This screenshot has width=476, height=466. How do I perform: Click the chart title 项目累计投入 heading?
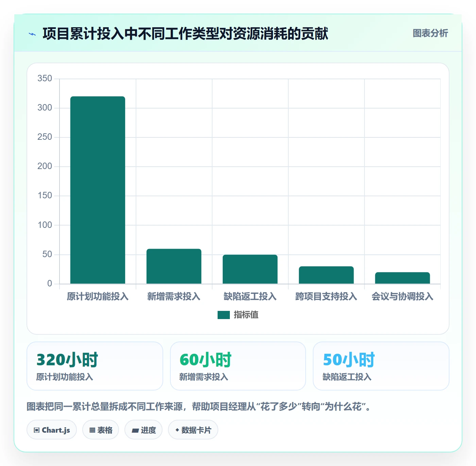point(185,34)
